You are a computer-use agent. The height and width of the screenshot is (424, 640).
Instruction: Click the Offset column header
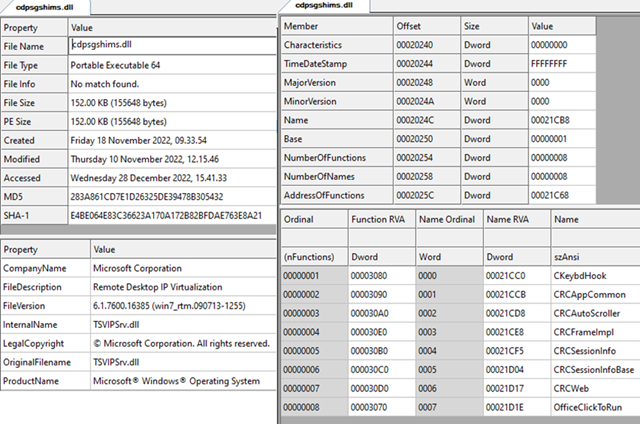[427, 26]
